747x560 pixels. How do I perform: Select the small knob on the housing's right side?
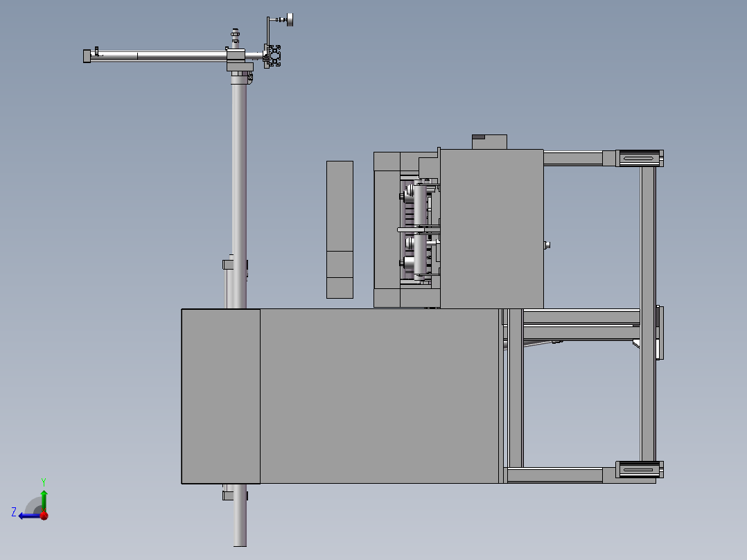(x=547, y=245)
